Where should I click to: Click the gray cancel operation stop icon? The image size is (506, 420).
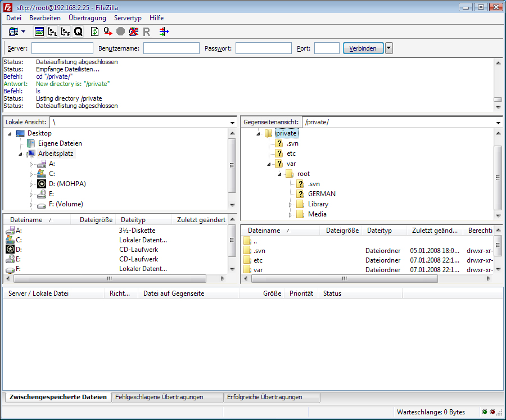tap(121, 31)
